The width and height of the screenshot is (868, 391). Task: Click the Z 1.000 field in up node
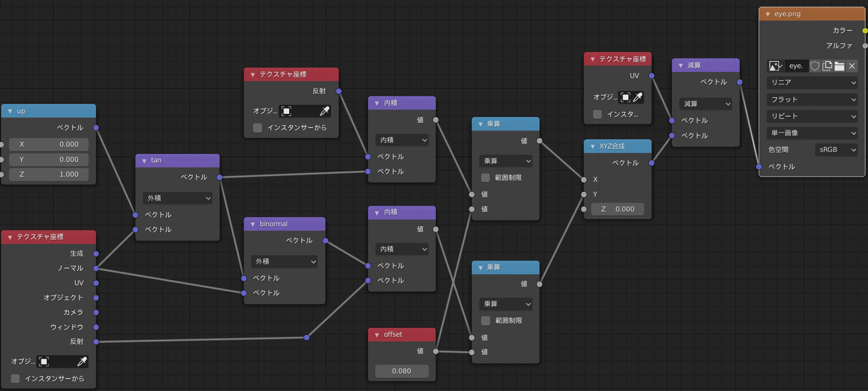click(49, 174)
